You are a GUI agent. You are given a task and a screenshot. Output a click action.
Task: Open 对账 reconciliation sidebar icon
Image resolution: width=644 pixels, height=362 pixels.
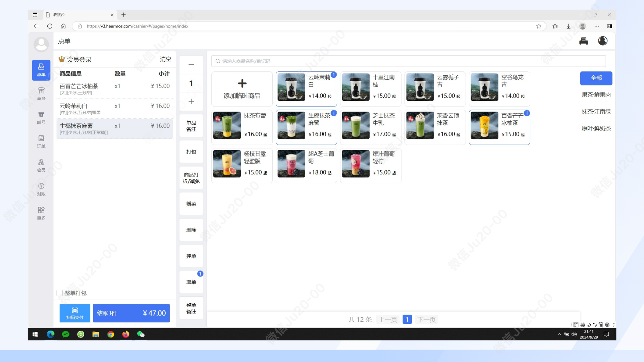coord(41,189)
